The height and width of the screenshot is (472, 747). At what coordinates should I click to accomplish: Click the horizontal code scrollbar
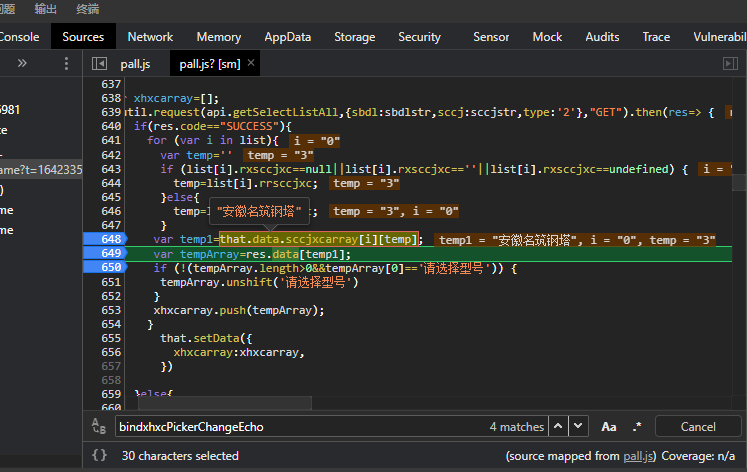point(225,403)
